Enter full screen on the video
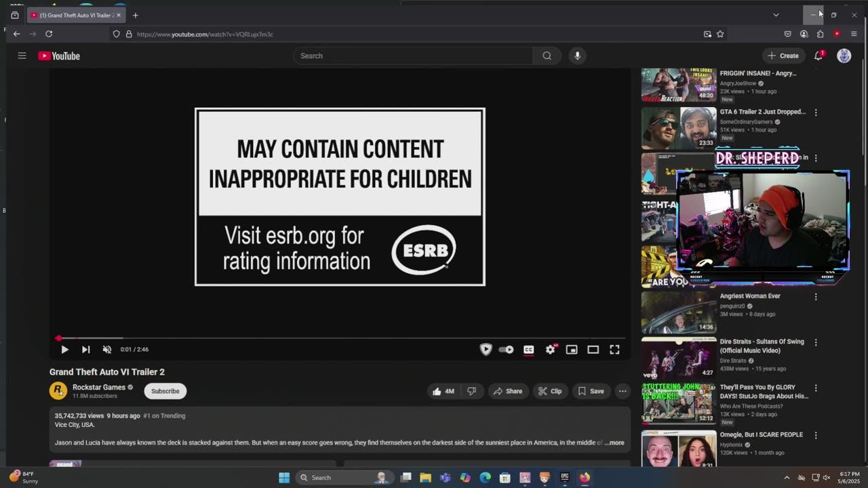This screenshot has width=868, height=488. pyautogui.click(x=614, y=350)
